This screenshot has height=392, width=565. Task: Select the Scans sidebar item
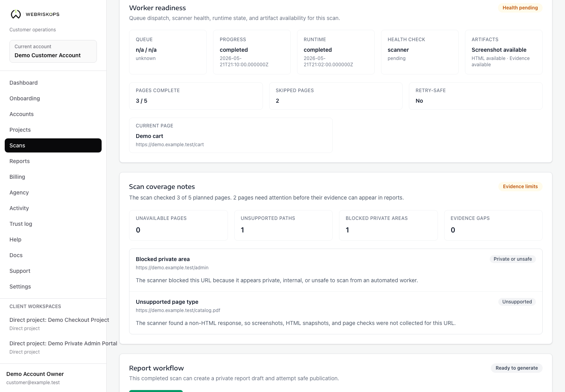[53, 145]
